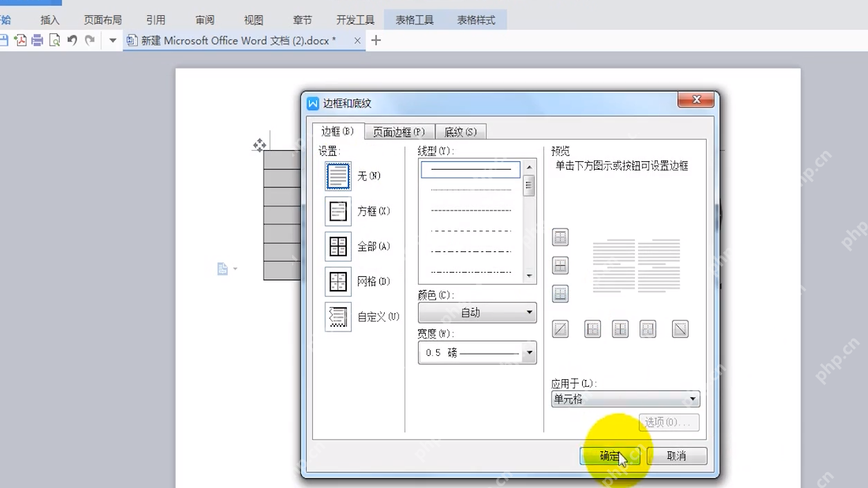The width and height of the screenshot is (868, 488).
Task: Toggle the diagonal up border button
Action: pos(560,329)
